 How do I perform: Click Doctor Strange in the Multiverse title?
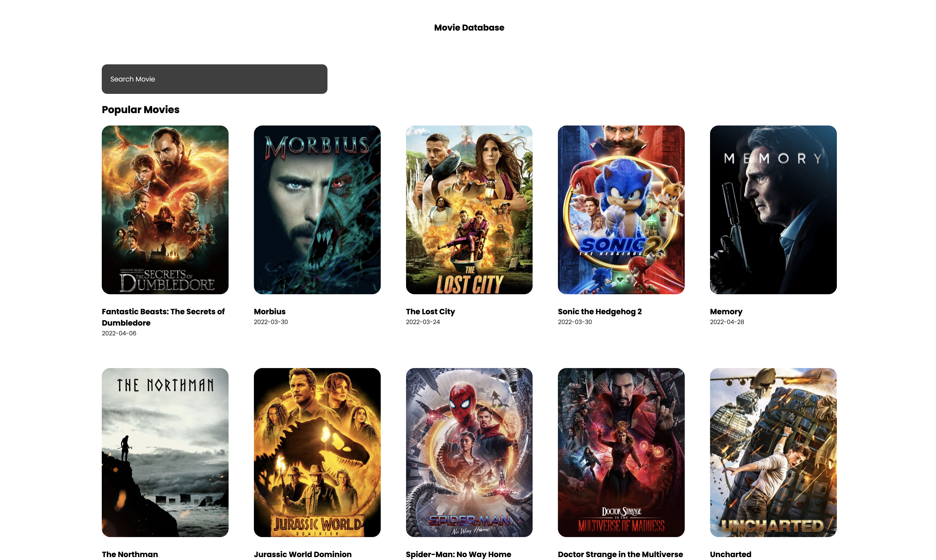pyautogui.click(x=620, y=554)
